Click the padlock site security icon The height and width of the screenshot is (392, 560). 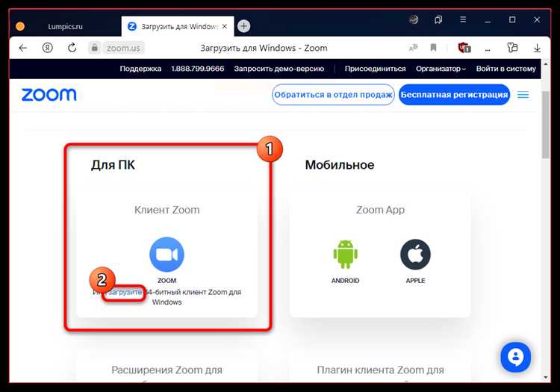point(94,48)
